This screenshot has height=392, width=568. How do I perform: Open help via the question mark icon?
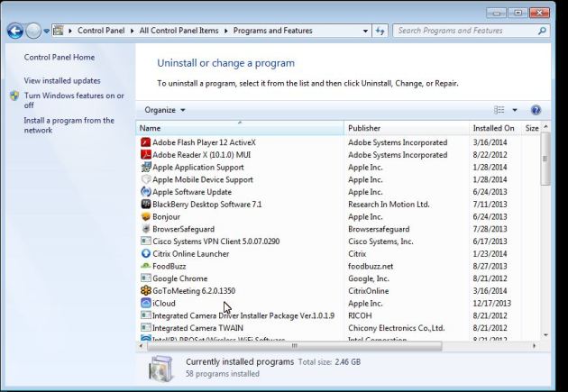point(536,110)
